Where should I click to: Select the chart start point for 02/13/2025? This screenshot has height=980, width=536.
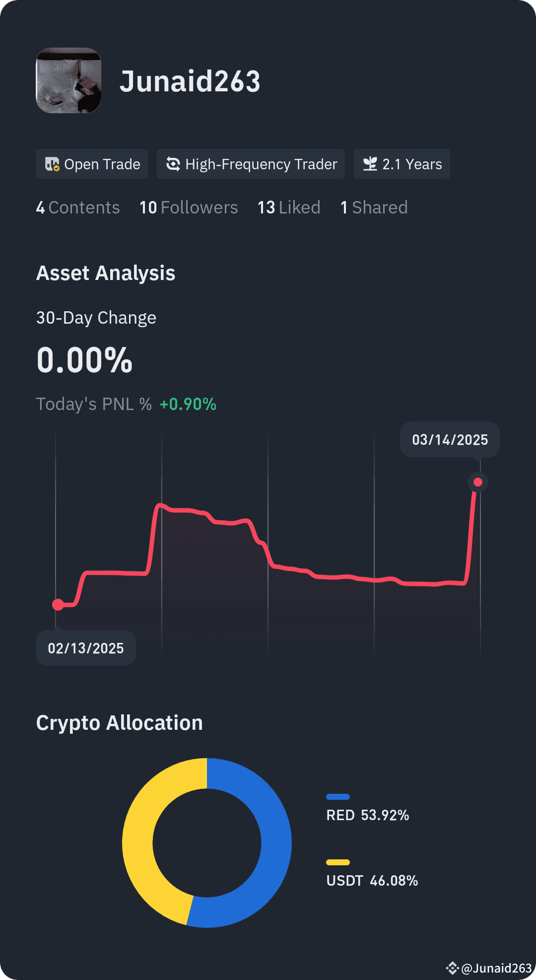click(x=58, y=605)
